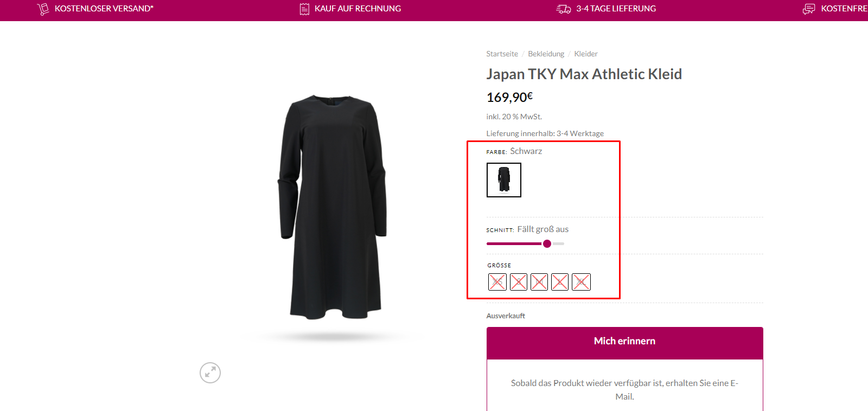Click the image zoom expand icon

210,373
